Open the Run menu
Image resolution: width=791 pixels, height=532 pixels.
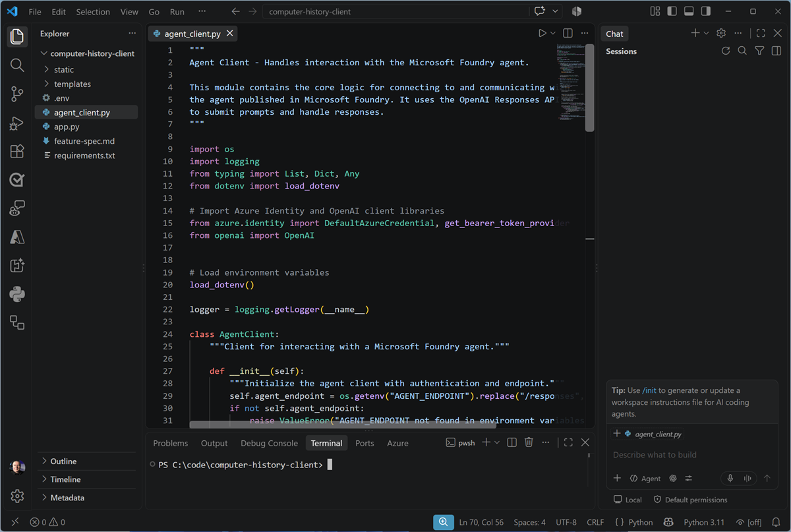pos(177,12)
